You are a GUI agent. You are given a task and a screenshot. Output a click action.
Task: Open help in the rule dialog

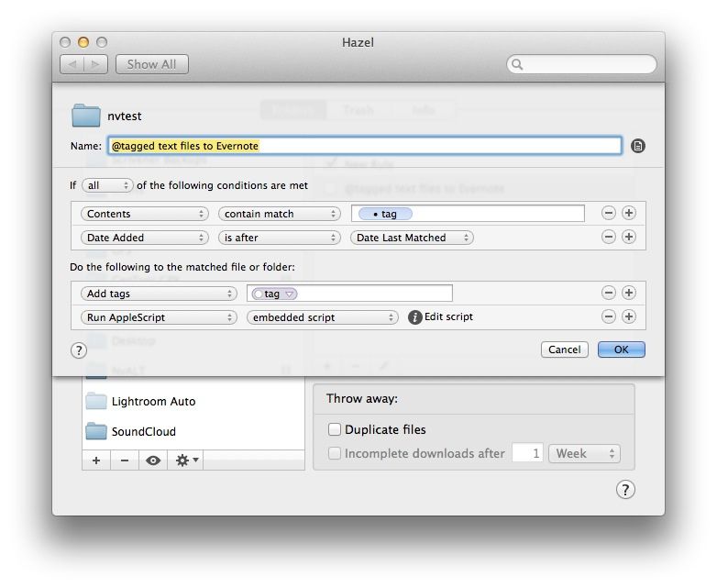click(x=78, y=350)
